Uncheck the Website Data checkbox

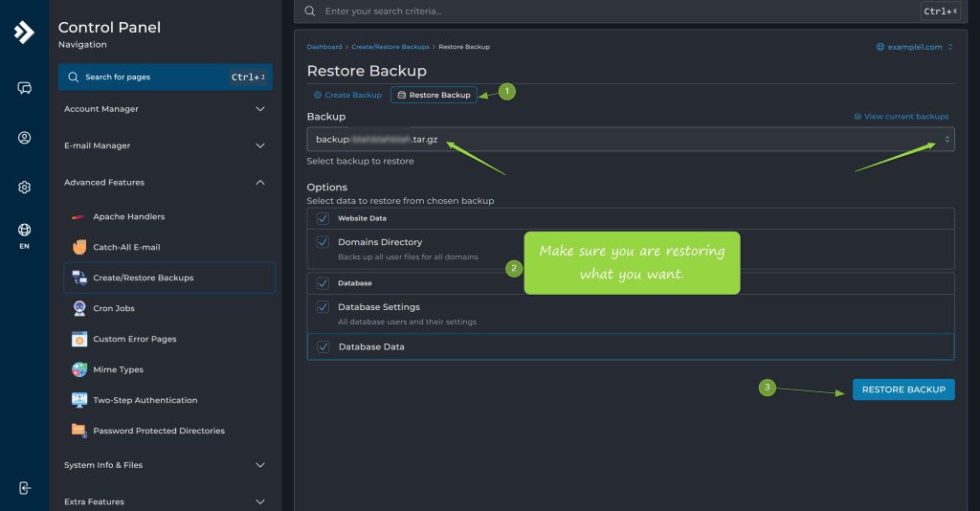point(323,218)
